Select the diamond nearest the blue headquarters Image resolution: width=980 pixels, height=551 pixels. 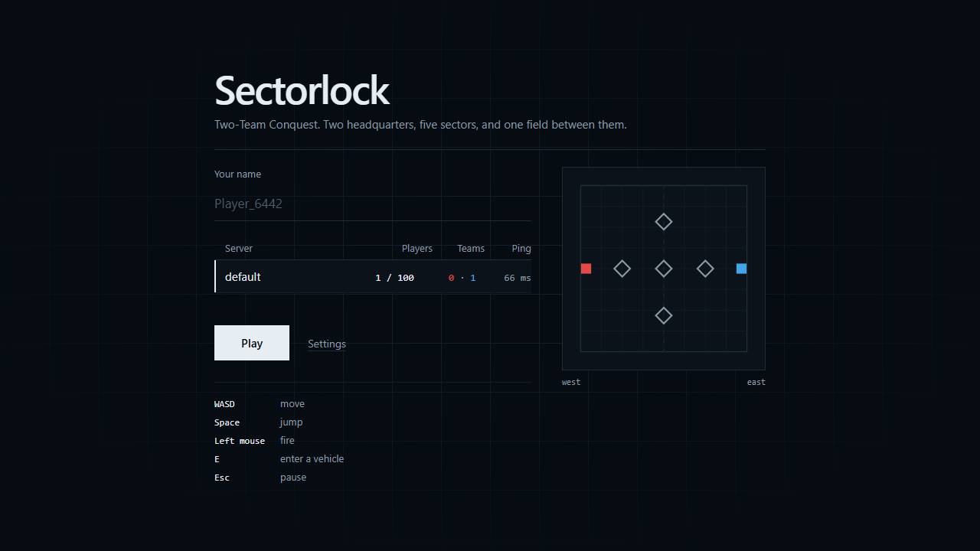point(705,269)
